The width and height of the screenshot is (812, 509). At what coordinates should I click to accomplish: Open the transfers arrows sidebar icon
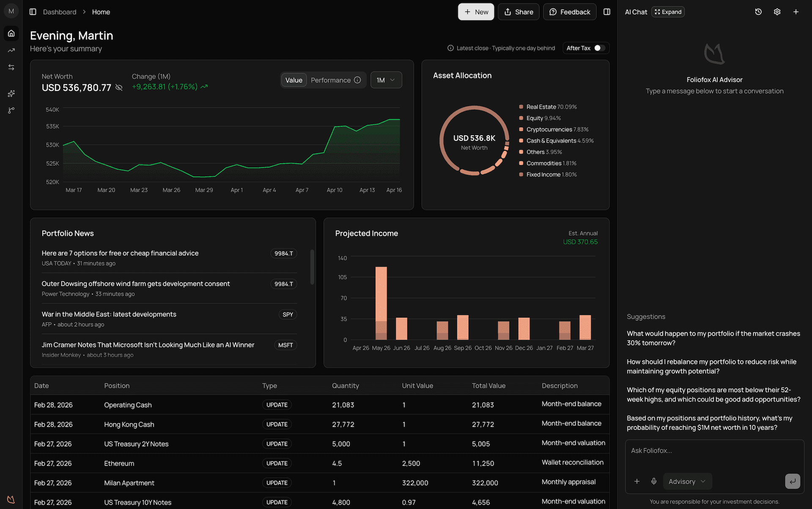[11, 67]
